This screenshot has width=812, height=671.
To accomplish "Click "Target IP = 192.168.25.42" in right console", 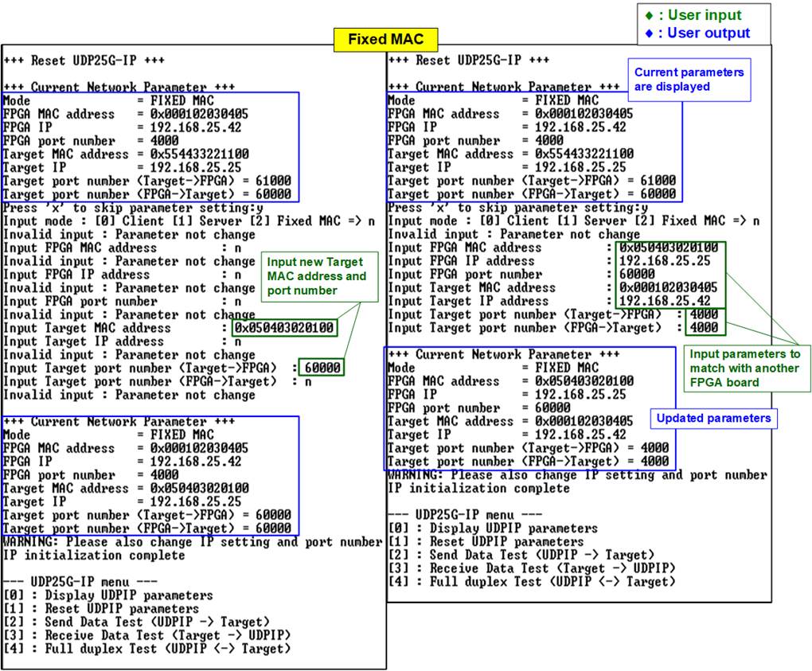I will coord(507,435).
